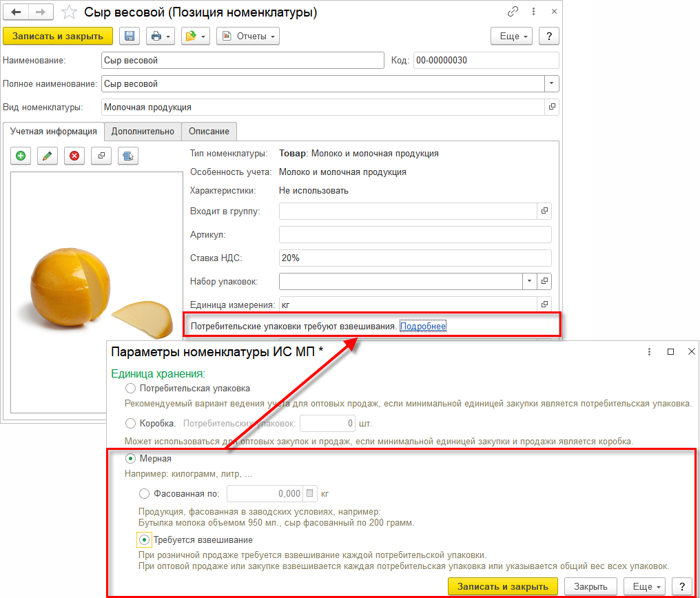Select the Коробка radio option
Viewport: 700px width, 598px height.
tap(130, 423)
